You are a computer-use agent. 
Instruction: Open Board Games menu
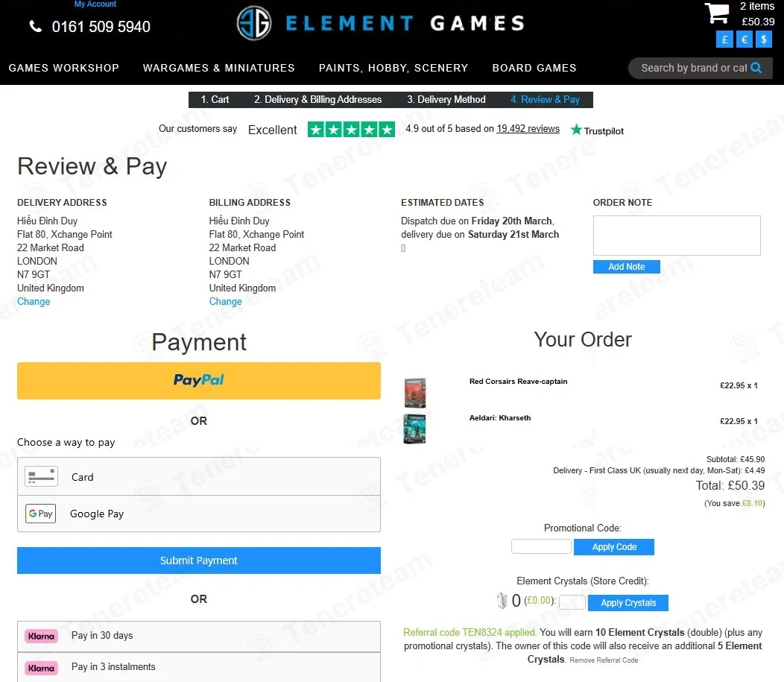(x=534, y=68)
